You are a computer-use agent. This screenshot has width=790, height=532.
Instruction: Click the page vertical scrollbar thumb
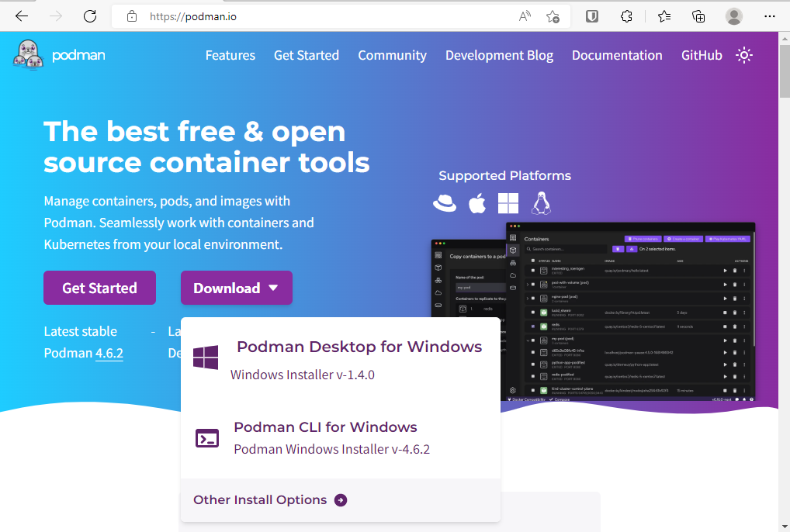pyautogui.click(x=785, y=71)
